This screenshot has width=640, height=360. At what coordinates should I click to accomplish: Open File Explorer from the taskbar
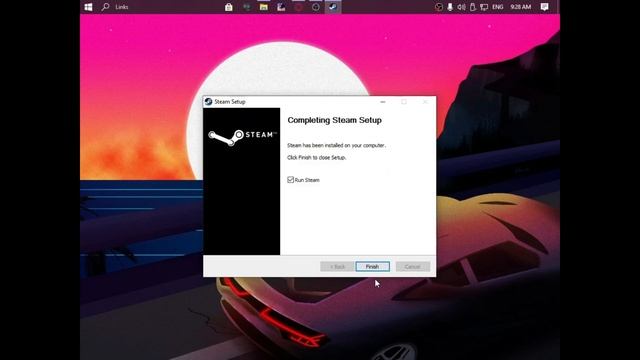click(264, 7)
